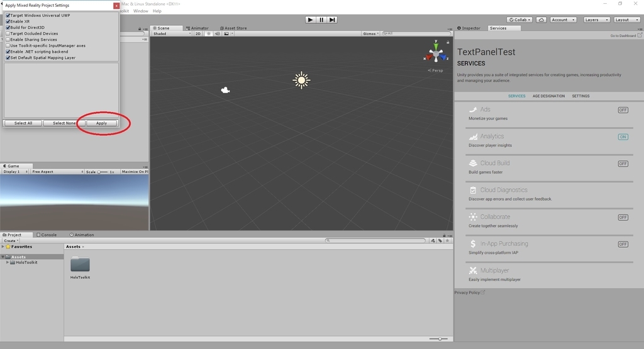Click the Cloud Diagnostics service icon

point(473,190)
